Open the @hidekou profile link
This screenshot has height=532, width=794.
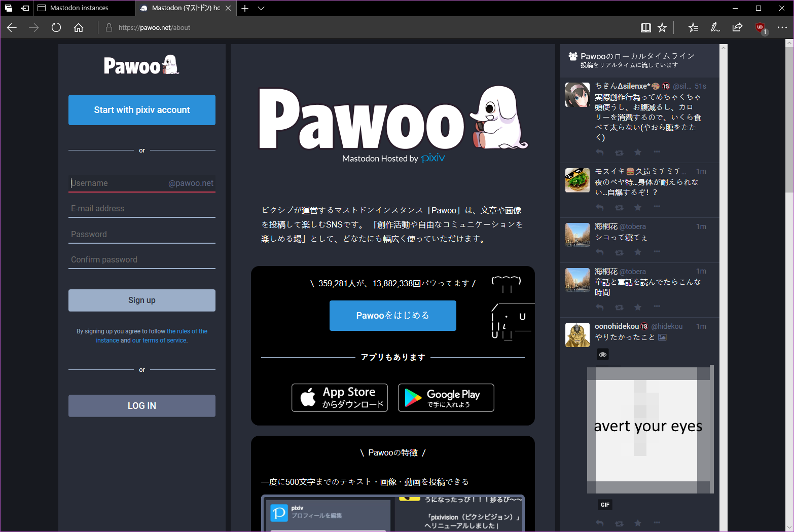(x=667, y=327)
